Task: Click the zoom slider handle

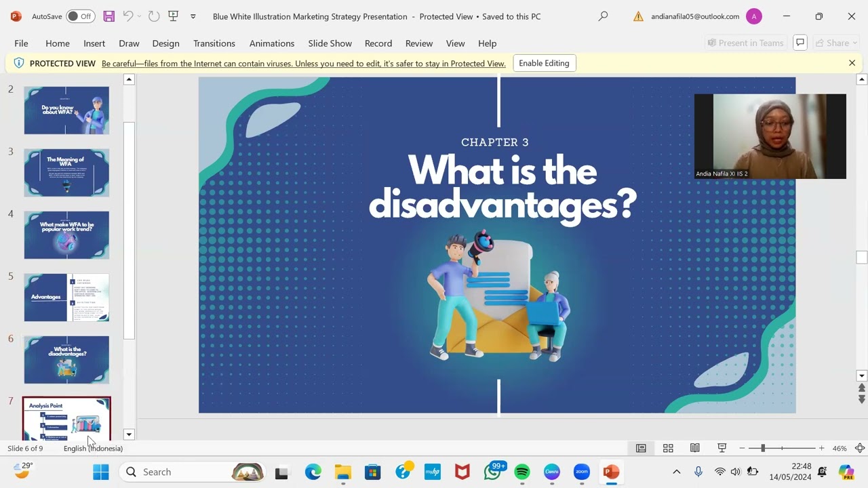Action: point(763,448)
